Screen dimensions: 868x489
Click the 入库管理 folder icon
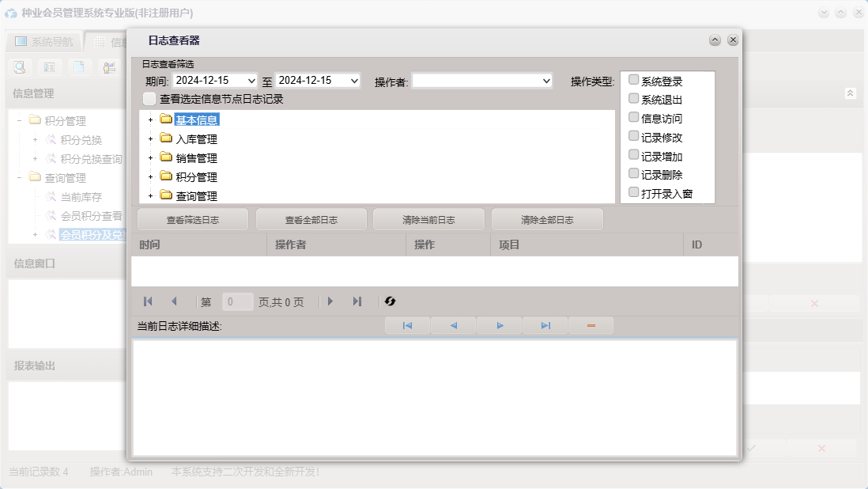(165, 138)
